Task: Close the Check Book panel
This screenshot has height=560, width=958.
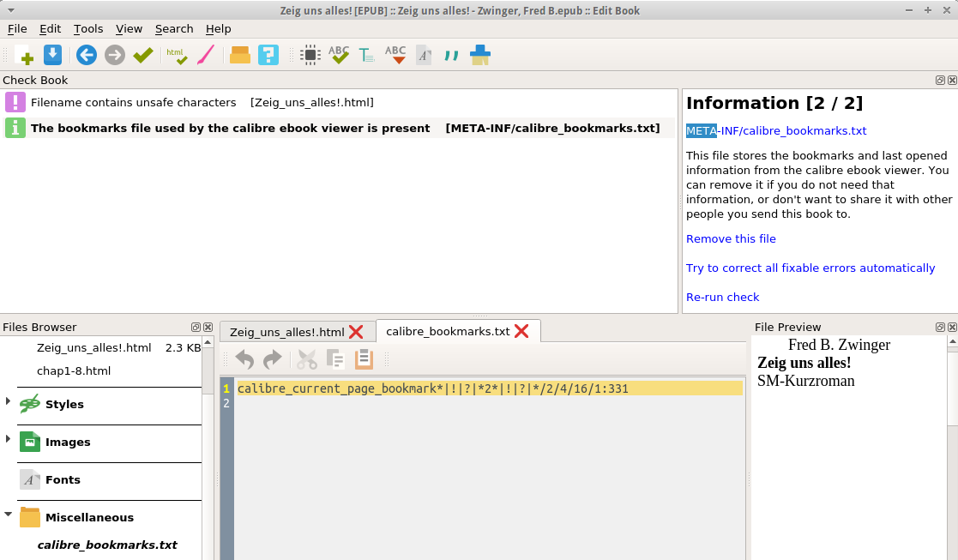Action: 952,80
